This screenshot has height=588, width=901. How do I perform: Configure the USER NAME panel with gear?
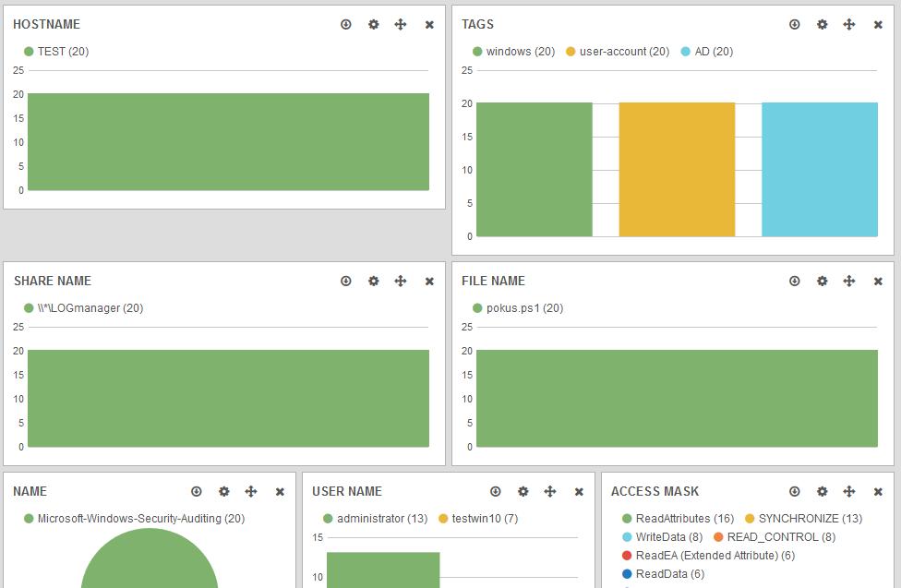[x=523, y=491]
